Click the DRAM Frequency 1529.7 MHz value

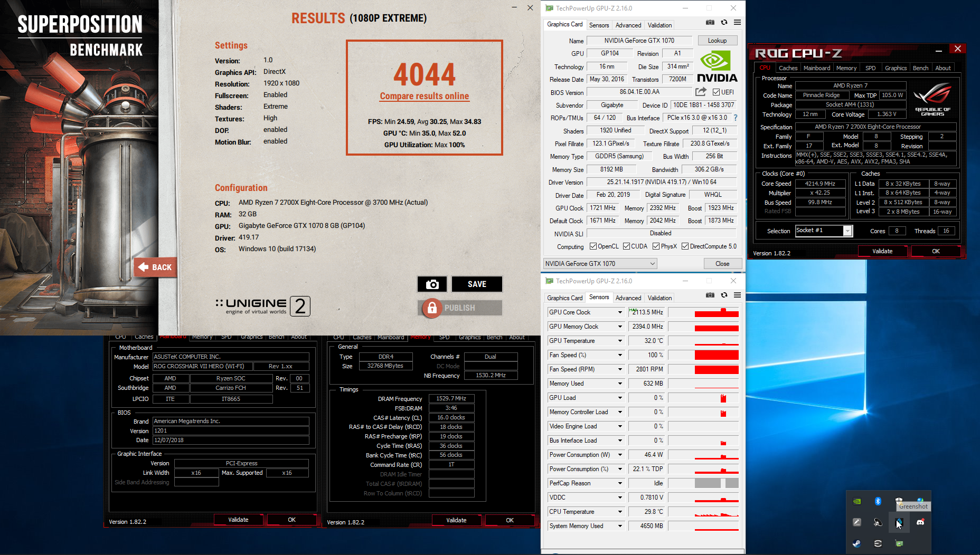click(x=451, y=398)
